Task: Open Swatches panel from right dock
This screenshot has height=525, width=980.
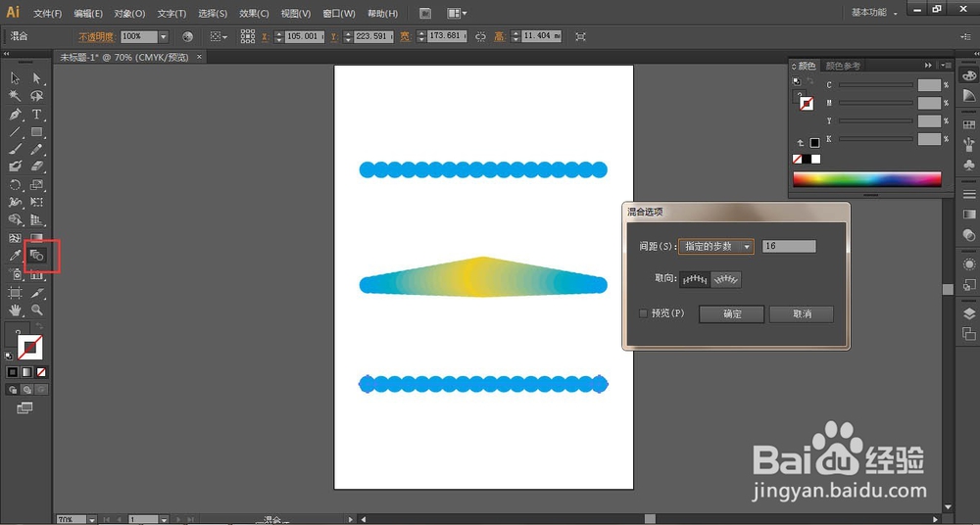Action: (969, 124)
